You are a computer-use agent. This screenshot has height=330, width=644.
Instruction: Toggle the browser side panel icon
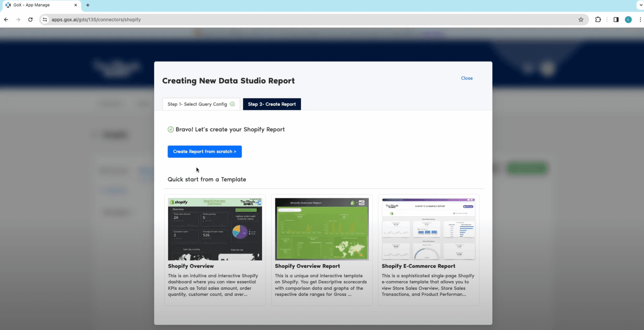tap(616, 20)
